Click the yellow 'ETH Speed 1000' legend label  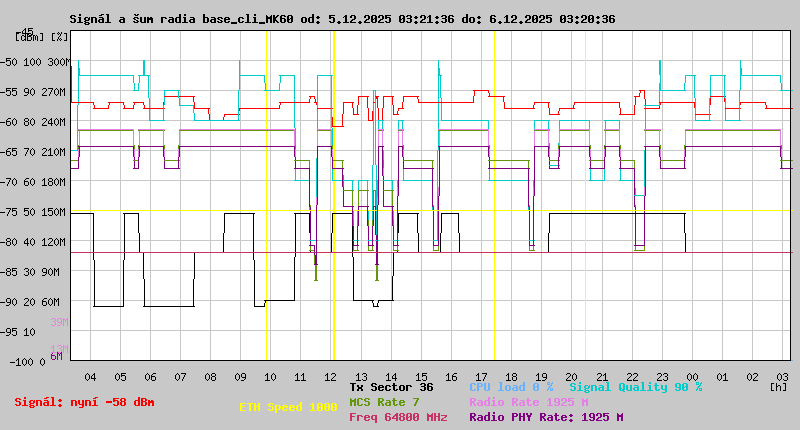[x=288, y=408]
